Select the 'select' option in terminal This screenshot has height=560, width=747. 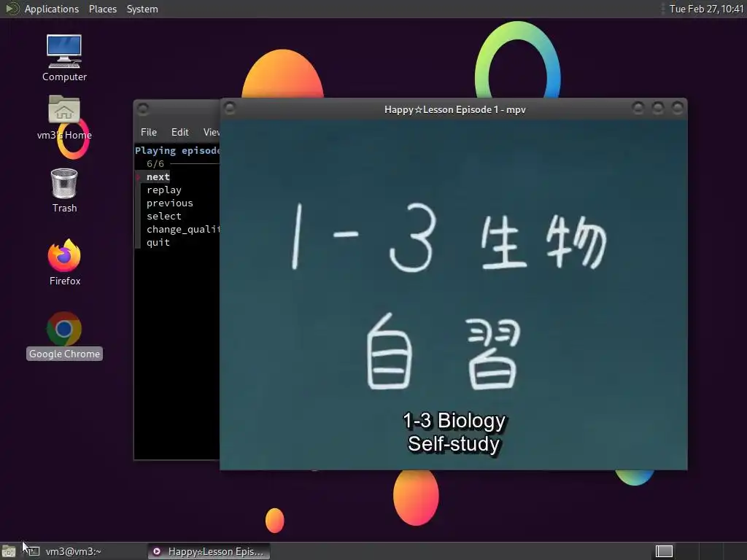point(164,216)
